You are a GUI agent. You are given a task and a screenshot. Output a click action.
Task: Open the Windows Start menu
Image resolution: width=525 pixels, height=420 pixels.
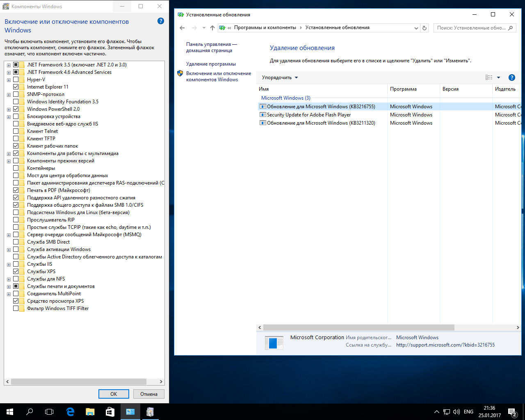point(10,412)
